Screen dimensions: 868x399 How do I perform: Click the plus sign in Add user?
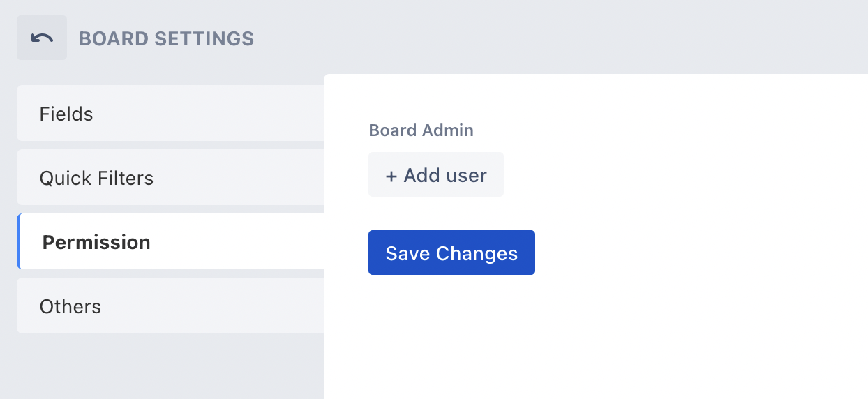pyautogui.click(x=391, y=176)
